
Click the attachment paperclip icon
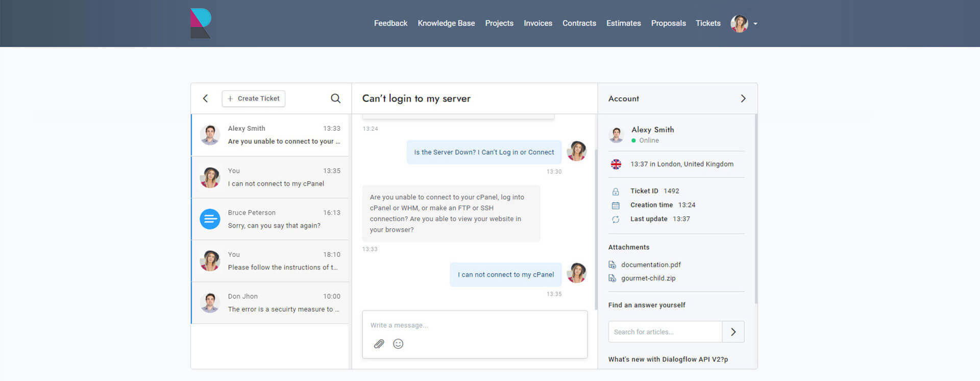point(379,344)
